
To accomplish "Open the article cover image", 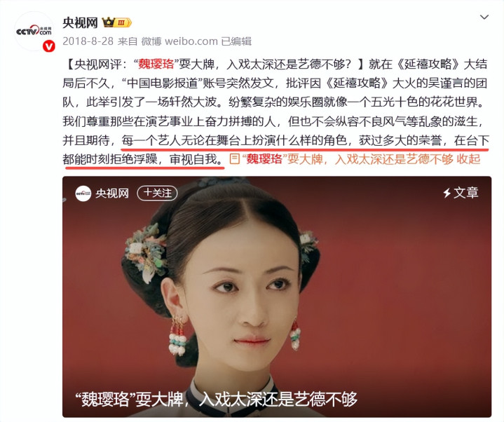I will (277, 297).
